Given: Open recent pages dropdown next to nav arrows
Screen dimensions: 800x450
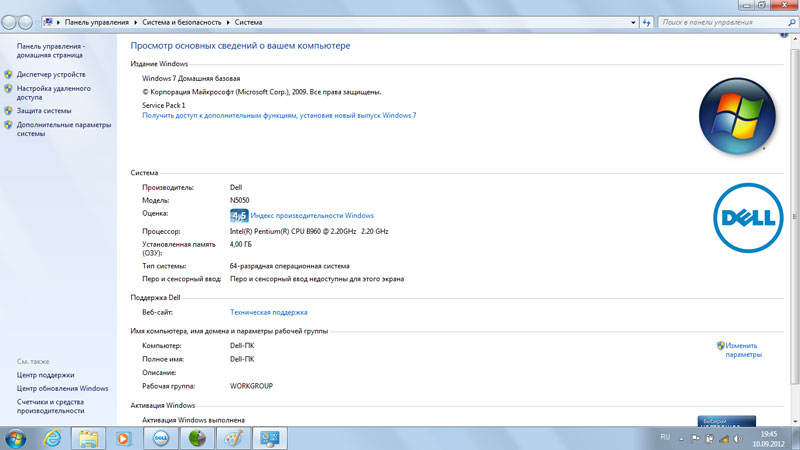Looking at the screenshot, I should 37,22.
